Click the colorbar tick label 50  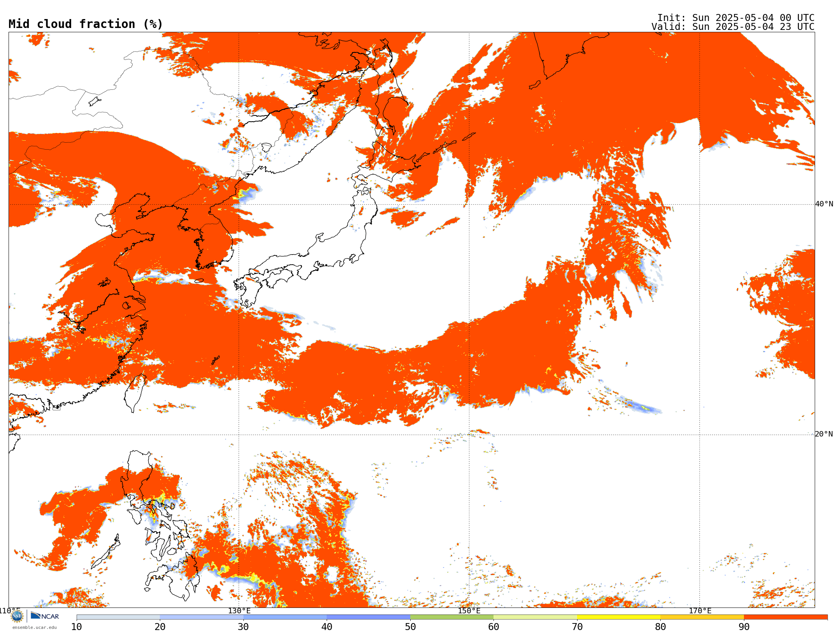(x=410, y=627)
